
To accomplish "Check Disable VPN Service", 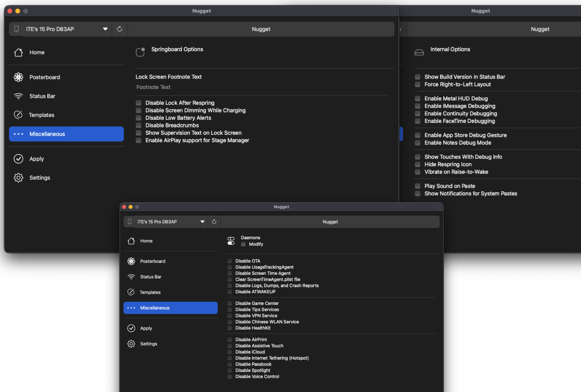I will tap(230, 316).
